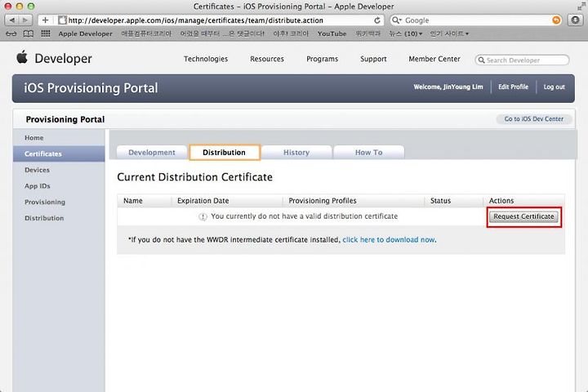Open the Resources menu

pos(266,59)
